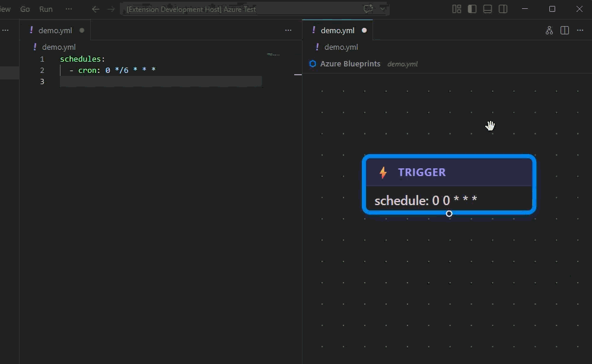Open the Go menu
Image resolution: width=592 pixels, height=364 pixels.
click(25, 9)
